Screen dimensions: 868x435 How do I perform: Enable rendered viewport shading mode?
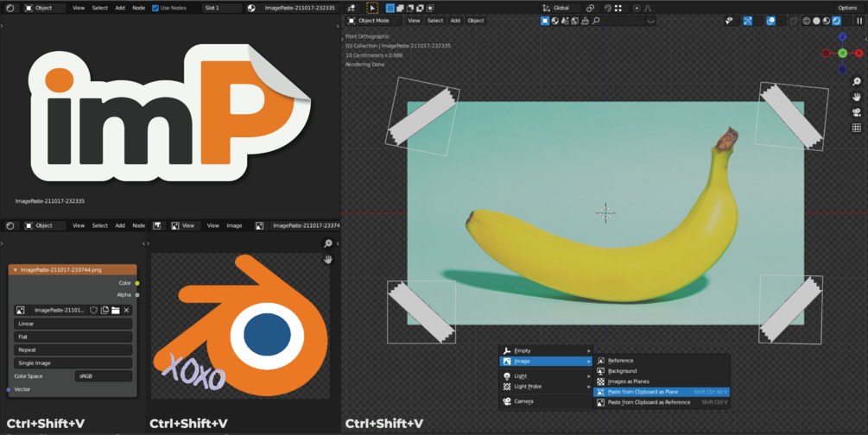[836, 21]
